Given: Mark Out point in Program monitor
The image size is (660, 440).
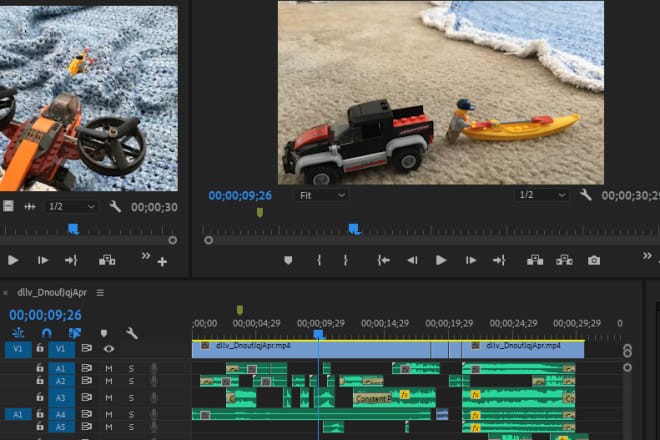Looking at the screenshot, I should (x=346, y=260).
